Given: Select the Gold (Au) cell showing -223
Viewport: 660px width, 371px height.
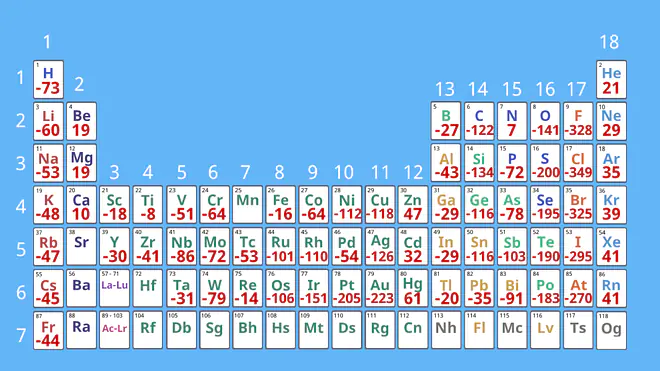Looking at the screenshot, I should [x=380, y=289].
